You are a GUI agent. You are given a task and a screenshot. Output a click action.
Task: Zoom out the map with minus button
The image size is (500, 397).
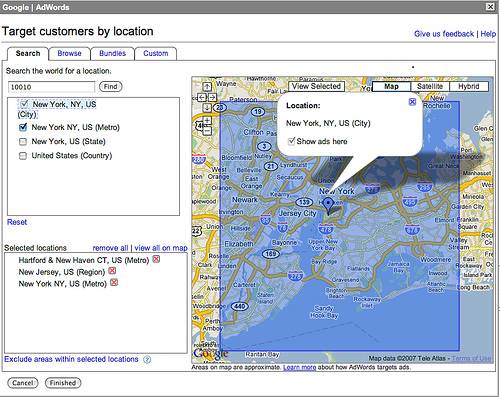click(207, 131)
